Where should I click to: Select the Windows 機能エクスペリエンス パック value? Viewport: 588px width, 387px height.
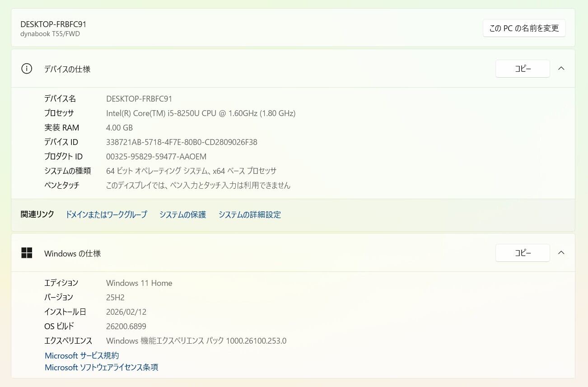coord(196,340)
